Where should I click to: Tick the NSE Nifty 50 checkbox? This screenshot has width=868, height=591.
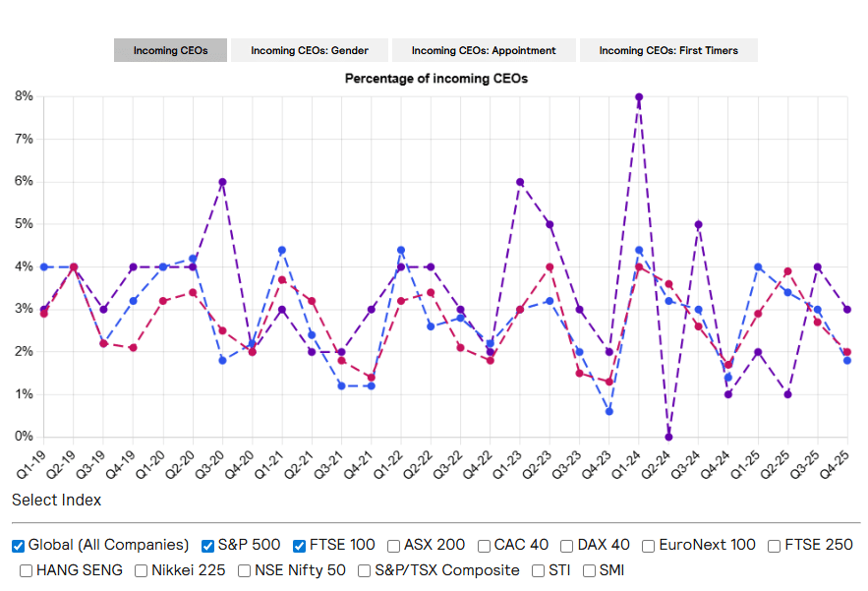[x=245, y=570]
